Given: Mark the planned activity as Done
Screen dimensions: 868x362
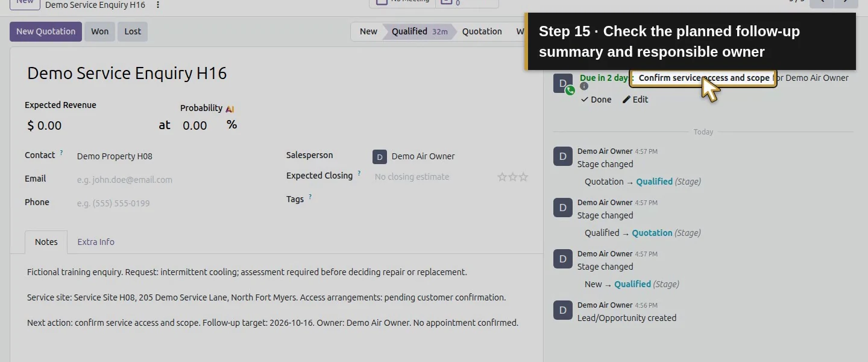Looking at the screenshot, I should click(x=596, y=100).
